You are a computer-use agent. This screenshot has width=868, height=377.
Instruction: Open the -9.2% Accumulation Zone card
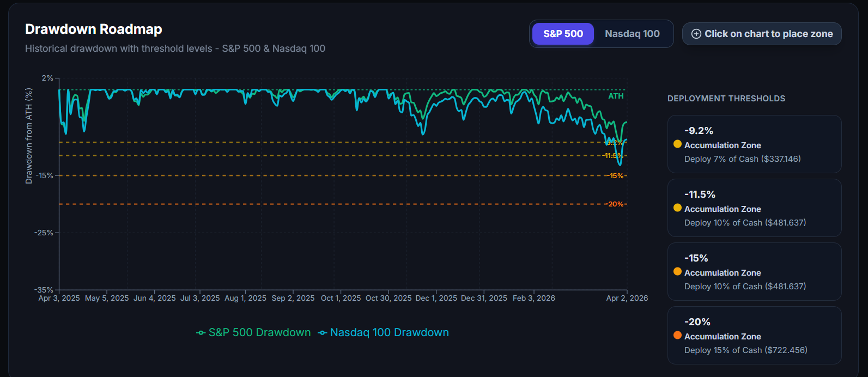[x=754, y=144]
